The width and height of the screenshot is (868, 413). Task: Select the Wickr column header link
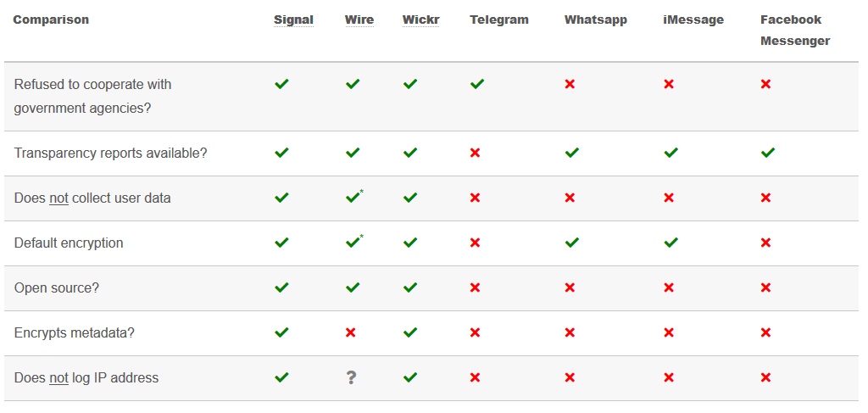(x=420, y=20)
